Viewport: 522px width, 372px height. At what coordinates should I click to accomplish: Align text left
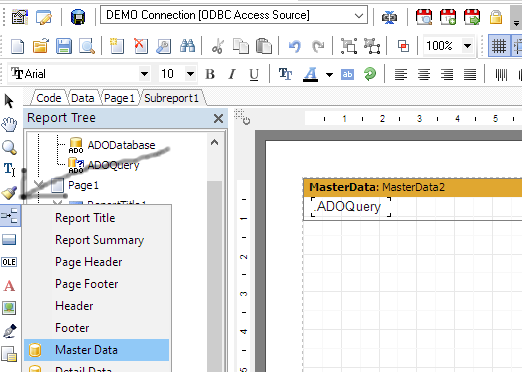[401, 74]
